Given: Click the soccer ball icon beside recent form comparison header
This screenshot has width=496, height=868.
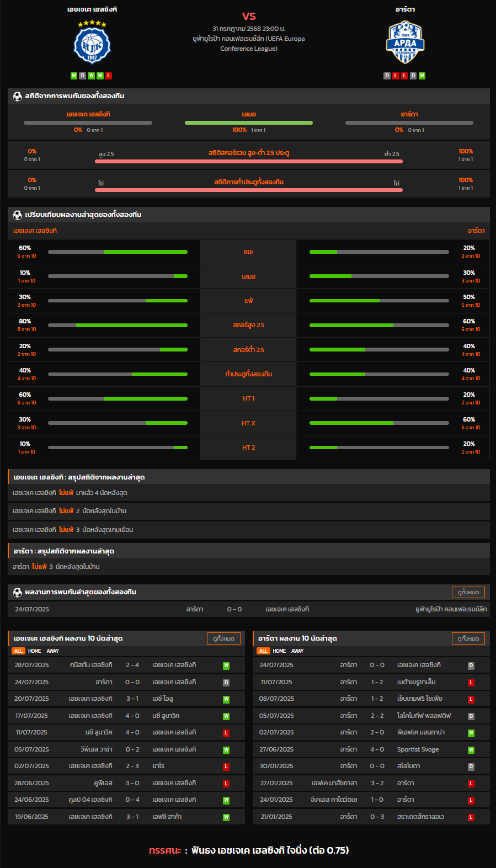Looking at the screenshot, I should tap(18, 215).
